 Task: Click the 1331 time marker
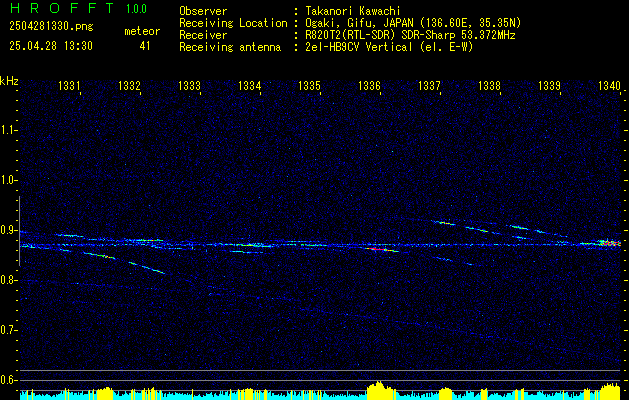69,85
